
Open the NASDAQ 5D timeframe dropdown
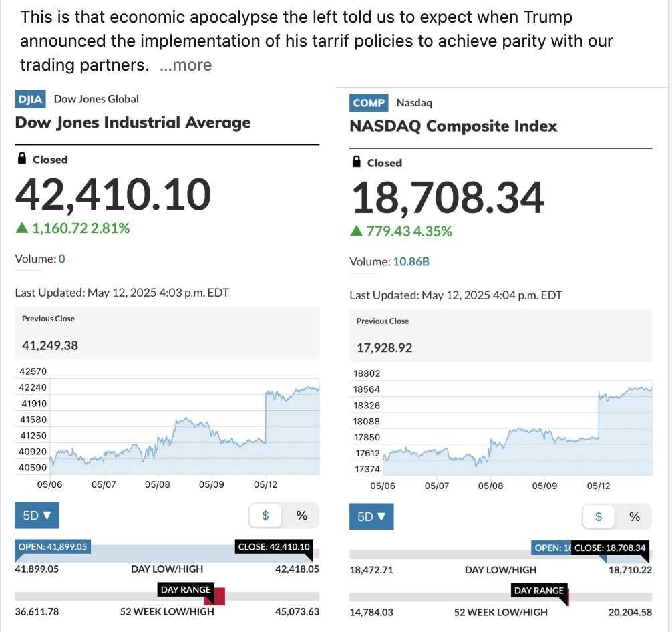[371, 516]
